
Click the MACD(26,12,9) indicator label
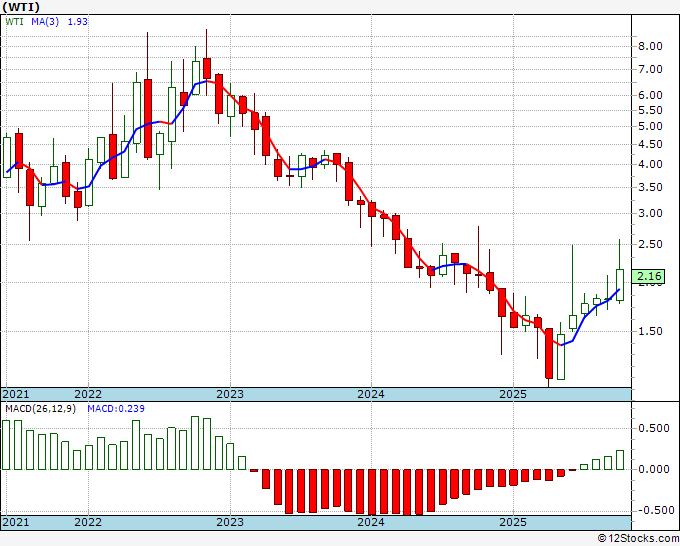[40, 409]
